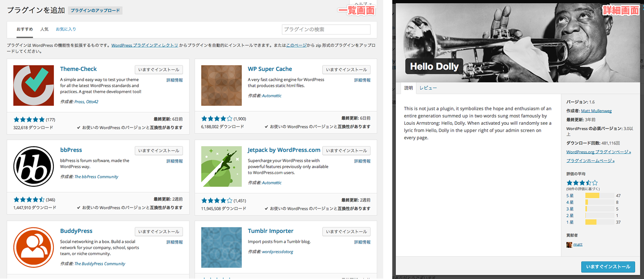644x279 pixels.
Task: Install WP Super Cache now
Action: pos(346,70)
